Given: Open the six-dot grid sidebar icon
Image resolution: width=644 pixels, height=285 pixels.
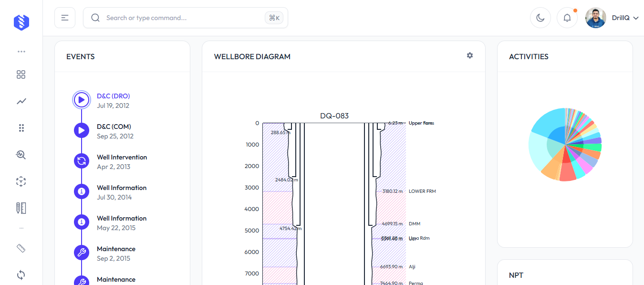Looking at the screenshot, I should point(21,128).
